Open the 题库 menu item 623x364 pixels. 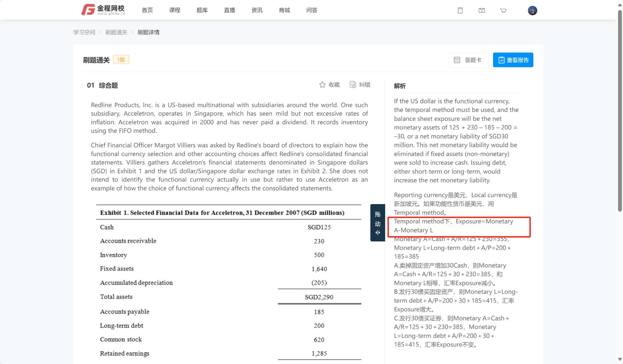(202, 10)
